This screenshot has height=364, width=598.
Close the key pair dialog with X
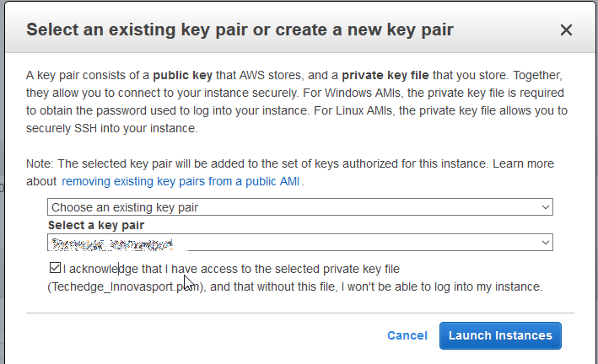tap(566, 30)
